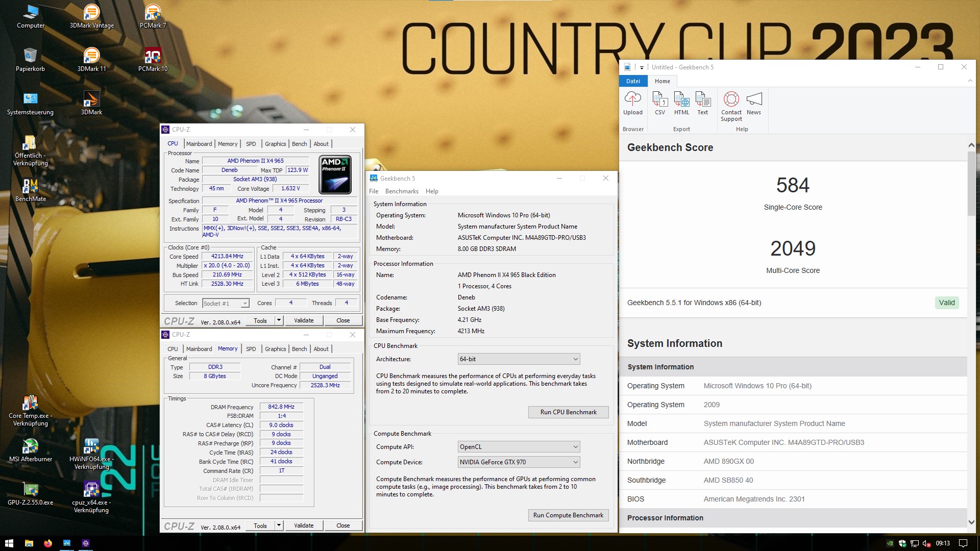Screen dimensions: 980x551
Task: Click the Valid badge in Geekbench results
Action: click(947, 303)
